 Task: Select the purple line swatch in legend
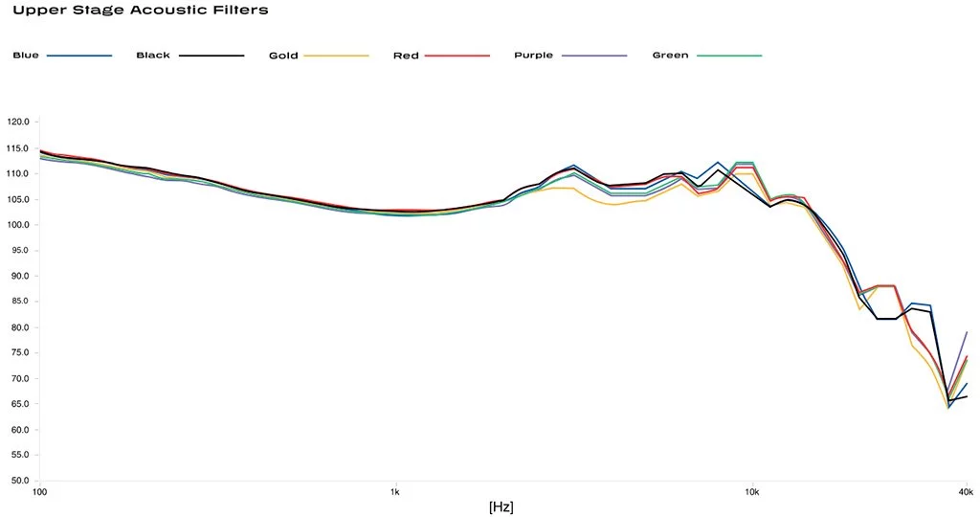coord(594,56)
